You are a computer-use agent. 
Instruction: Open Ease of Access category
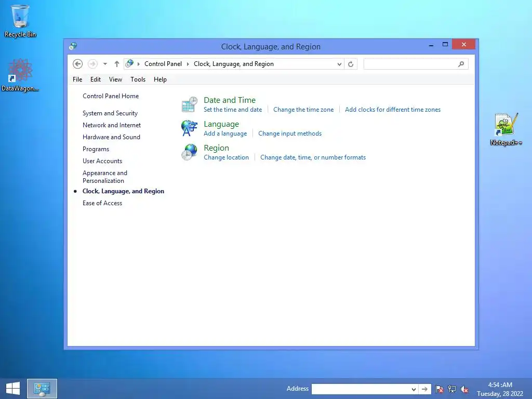[102, 203]
